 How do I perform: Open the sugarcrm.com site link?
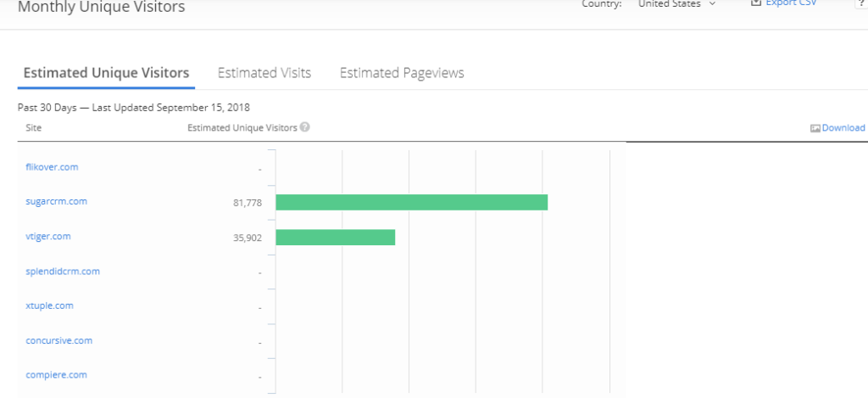[x=57, y=202]
